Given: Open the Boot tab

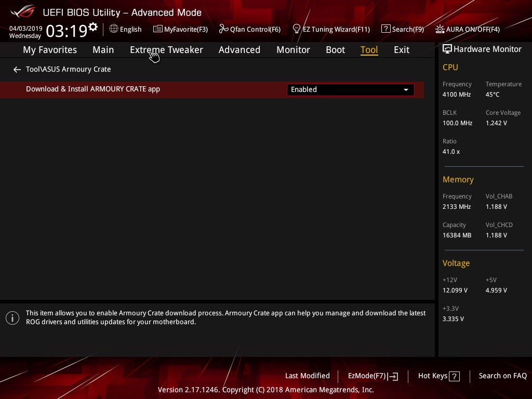Looking at the screenshot, I should (335, 50).
